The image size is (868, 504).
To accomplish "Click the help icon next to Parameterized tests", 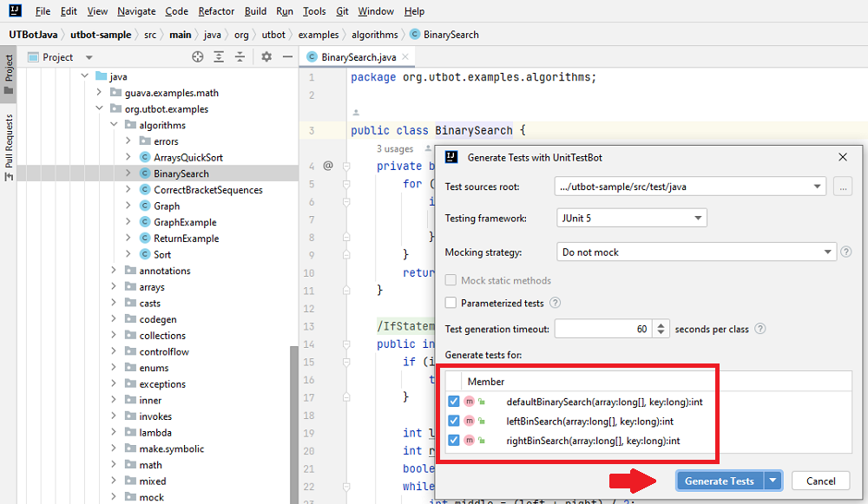I will tap(556, 303).
